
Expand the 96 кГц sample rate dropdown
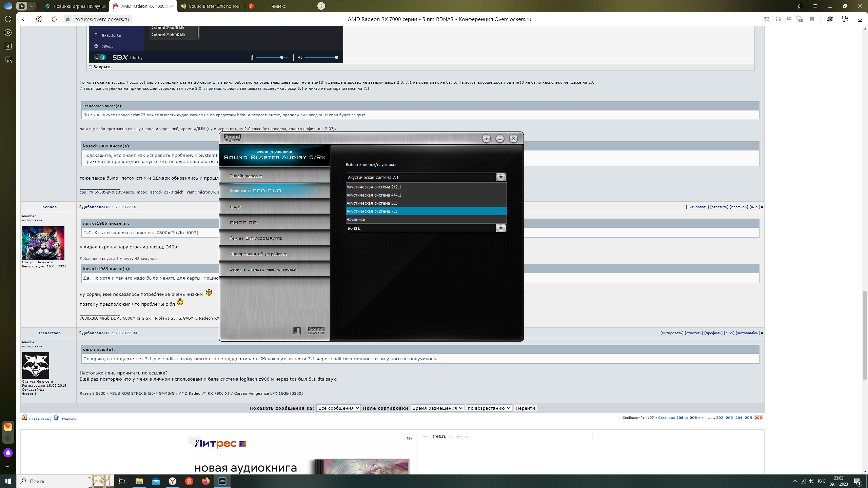(x=500, y=228)
